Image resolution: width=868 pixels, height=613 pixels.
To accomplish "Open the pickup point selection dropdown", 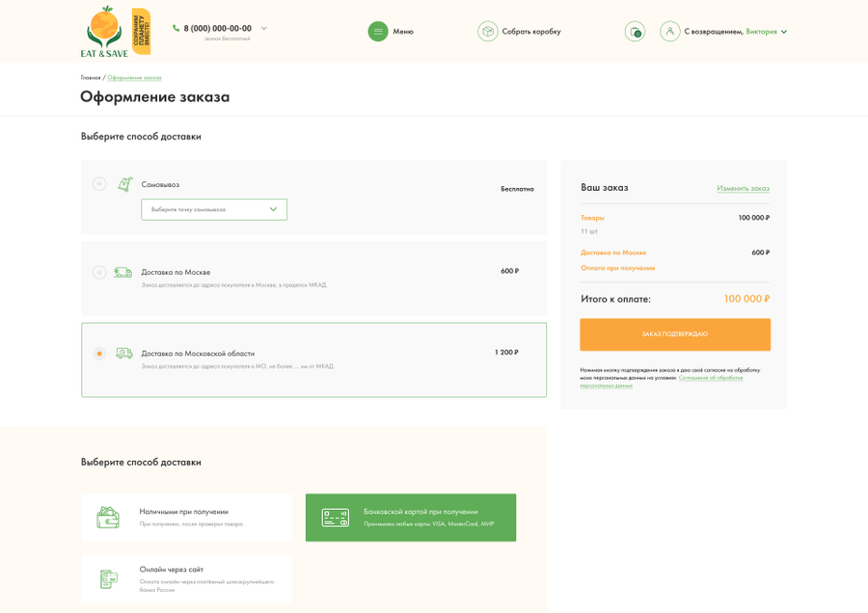I will (x=214, y=210).
